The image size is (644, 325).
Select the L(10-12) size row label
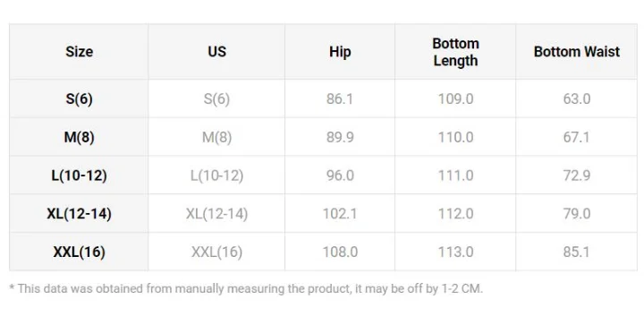point(79,175)
